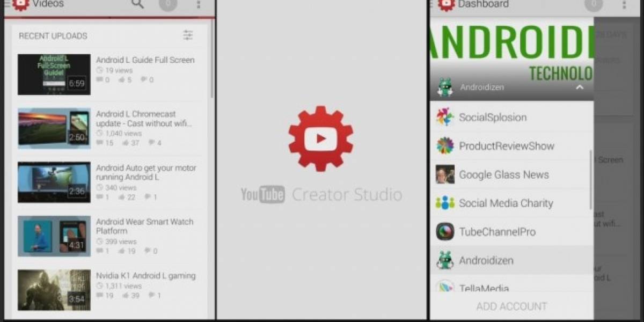This screenshot has height=322, width=644.
Task: Switch to TubeChannelPro account
Action: coord(511,232)
